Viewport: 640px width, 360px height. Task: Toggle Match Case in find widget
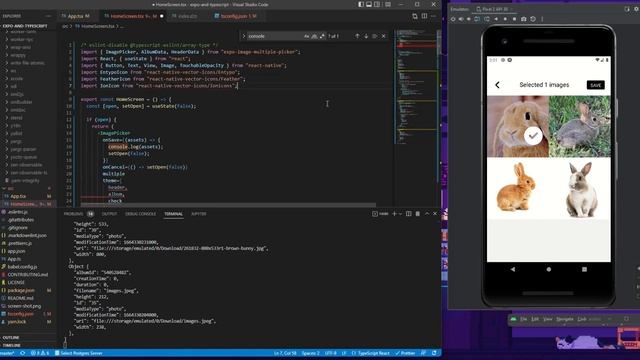point(307,36)
